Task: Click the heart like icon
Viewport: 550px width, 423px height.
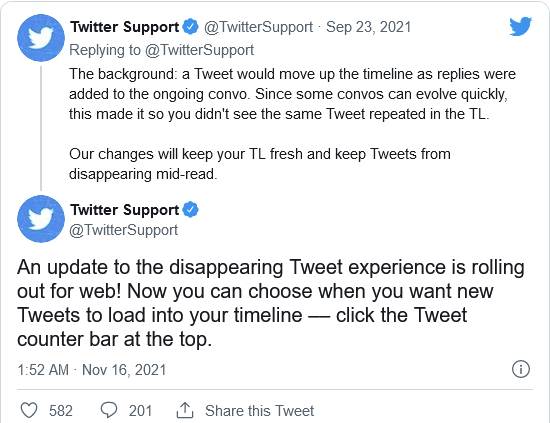Action: (x=29, y=410)
